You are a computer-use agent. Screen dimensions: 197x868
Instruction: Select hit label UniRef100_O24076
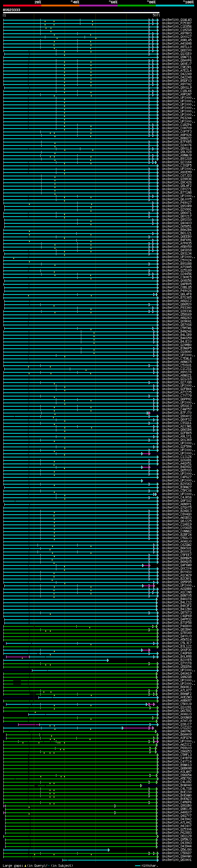[177, 145]
